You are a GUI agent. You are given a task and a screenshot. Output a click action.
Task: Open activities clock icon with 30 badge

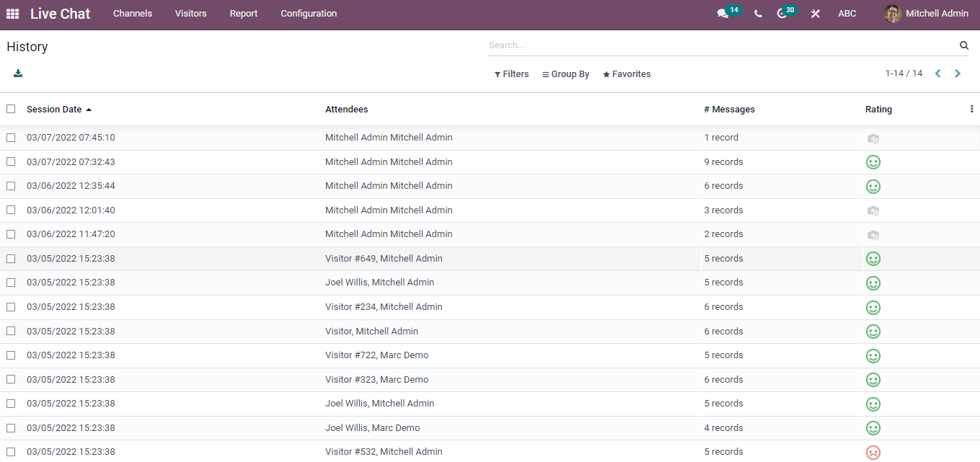click(782, 14)
